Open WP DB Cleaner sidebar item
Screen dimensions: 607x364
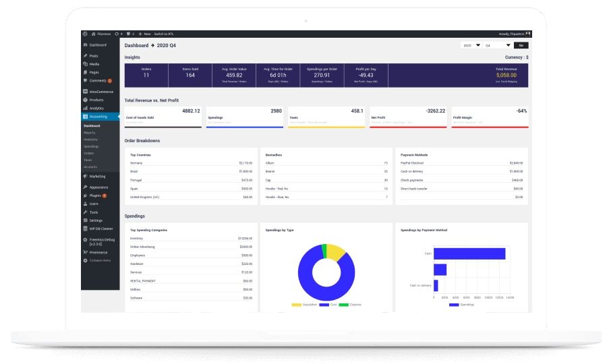(x=100, y=229)
